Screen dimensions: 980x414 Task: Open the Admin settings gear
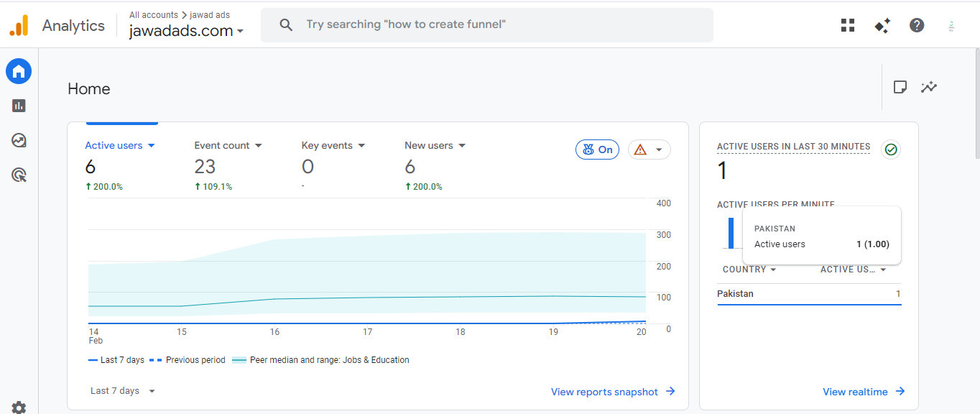[19, 408]
